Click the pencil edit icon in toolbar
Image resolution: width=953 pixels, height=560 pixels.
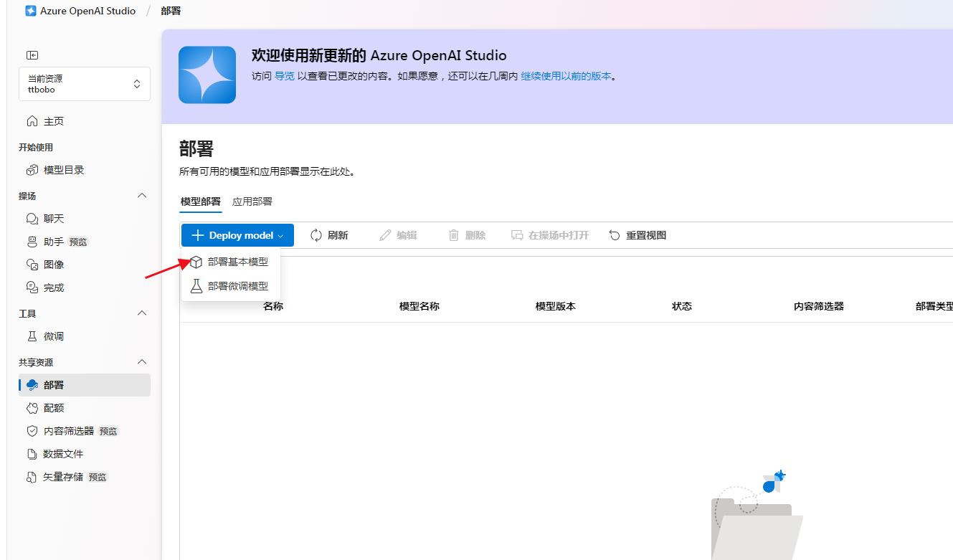pos(385,235)
